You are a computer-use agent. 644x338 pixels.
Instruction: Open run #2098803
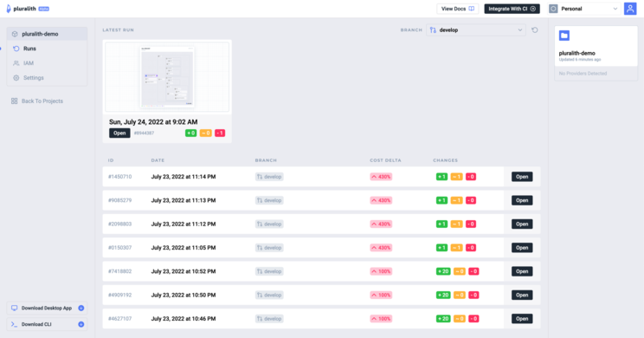coord(522,224)
